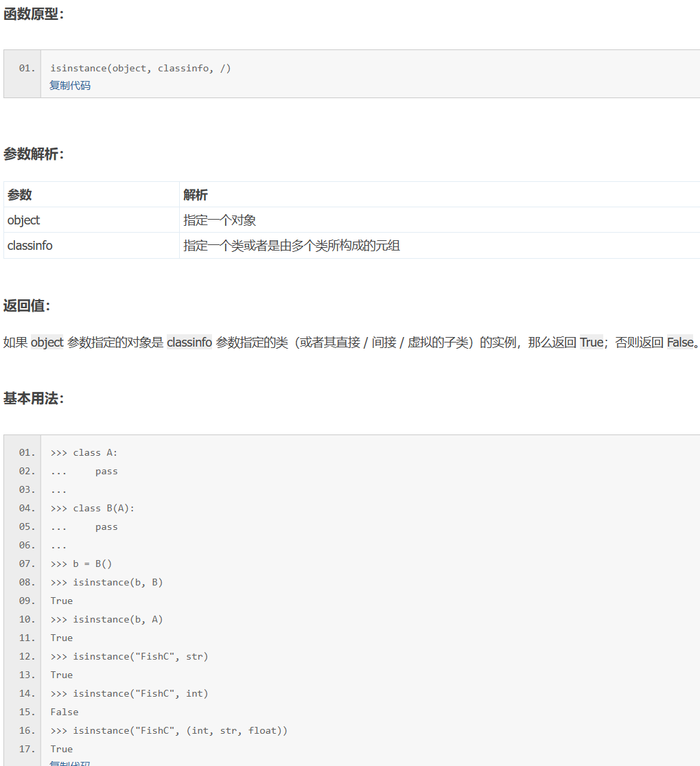Image resolution: width=700 pixels, height=766 pixels.
Task: Select the line isinstance("FishC", (int, str, float))
Action: click(x=169, y=730)
